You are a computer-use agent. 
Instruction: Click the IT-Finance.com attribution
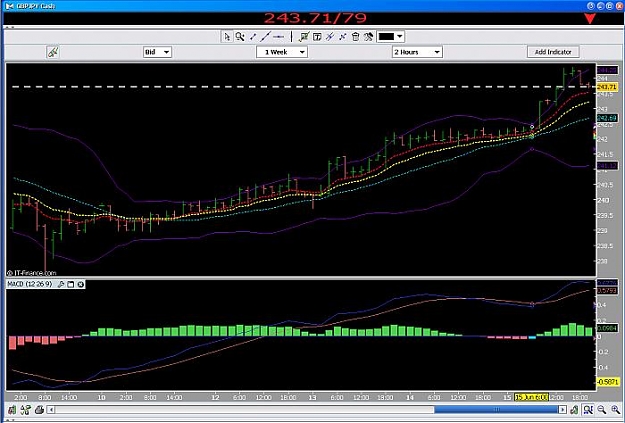(x=31, y=273)
